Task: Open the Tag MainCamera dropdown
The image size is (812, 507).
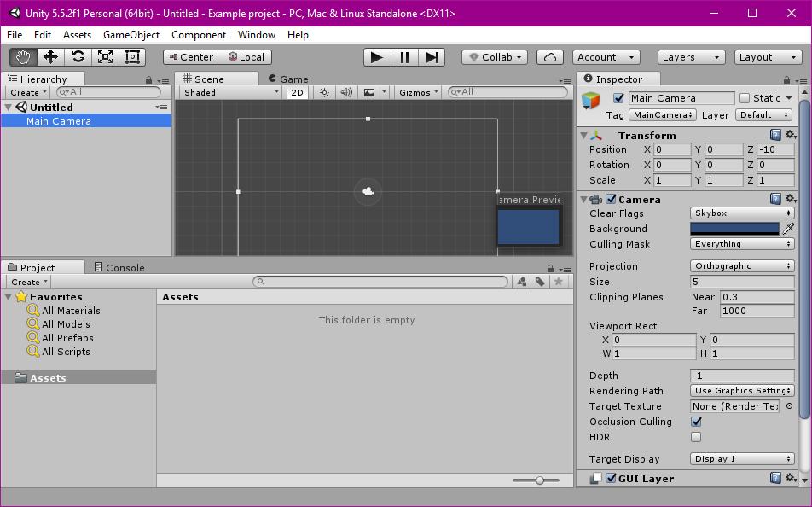Action: point(663,115)
